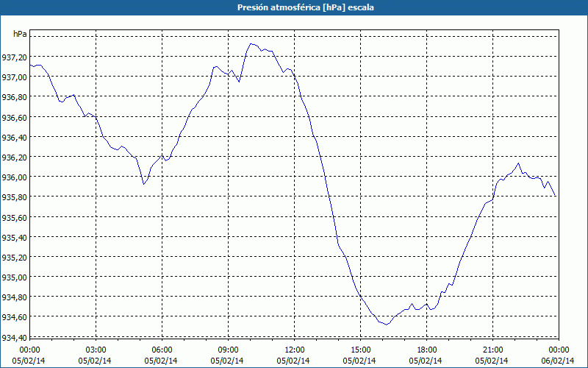Click the 936,00 y-axis value
588x368 pixels.
click(x=14, y=177)
